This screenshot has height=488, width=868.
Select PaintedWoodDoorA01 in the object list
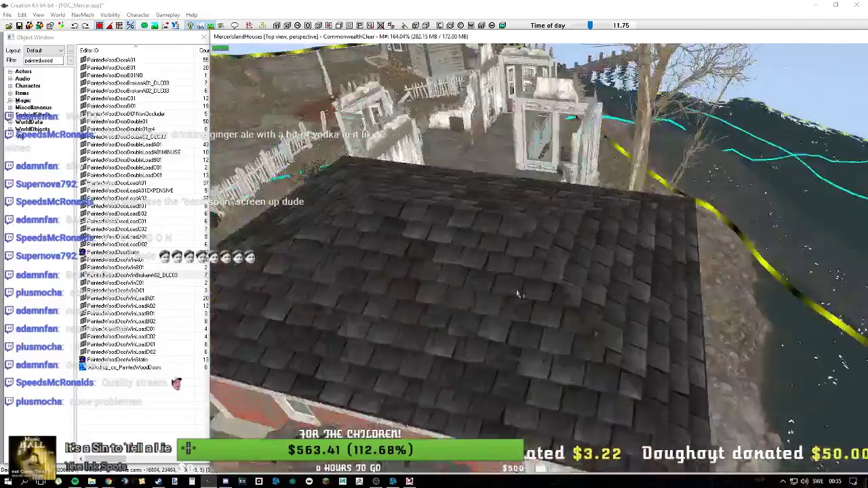point(111,60)
